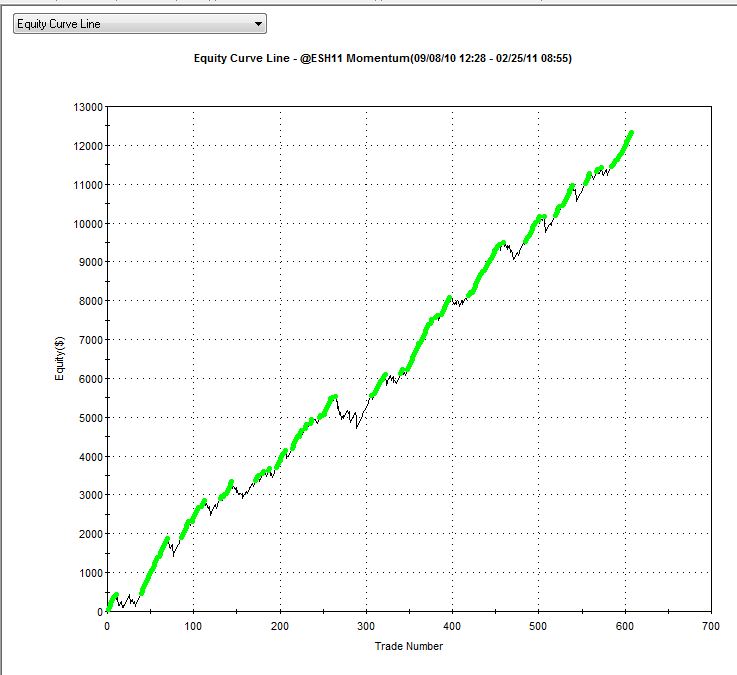Screen dimensions: 737x675
Task: Click the x-axis value 300
Action: pyautogui.click(x=366, y=626)
